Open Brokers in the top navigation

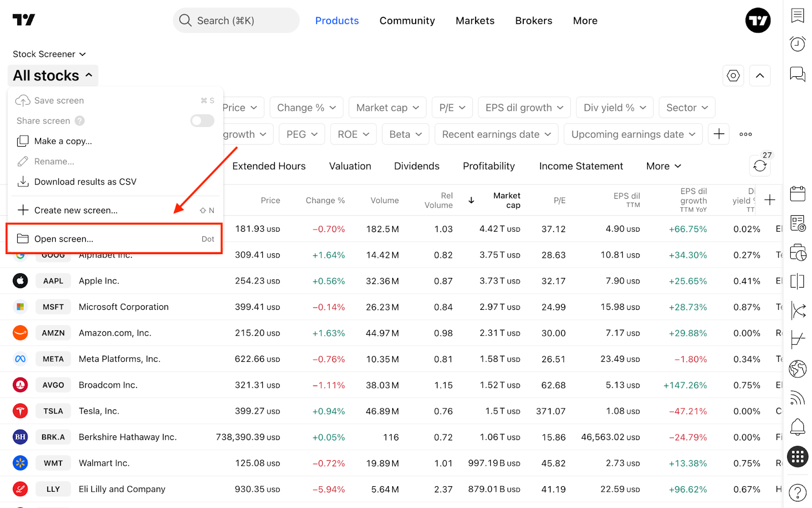click(x=534, y=21)
